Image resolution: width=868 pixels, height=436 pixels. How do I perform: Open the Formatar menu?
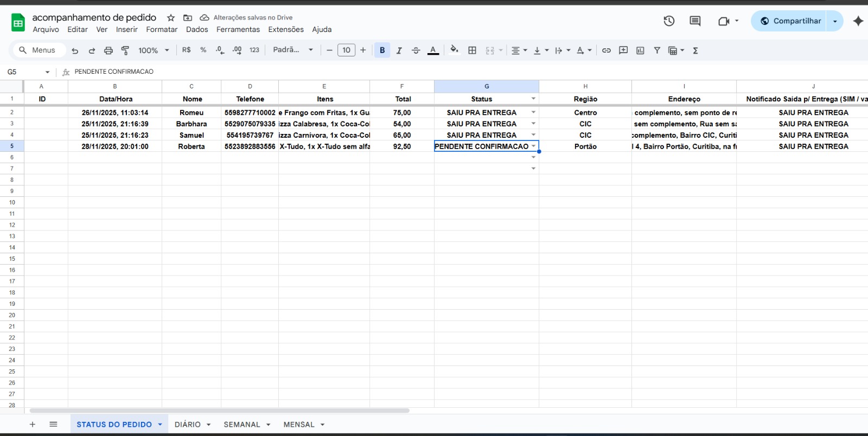point(162,29)
